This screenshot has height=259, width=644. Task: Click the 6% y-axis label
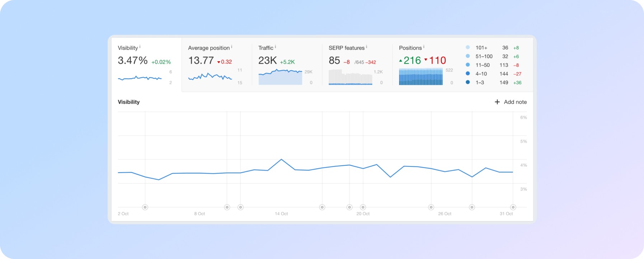click(x=523, y=118)
